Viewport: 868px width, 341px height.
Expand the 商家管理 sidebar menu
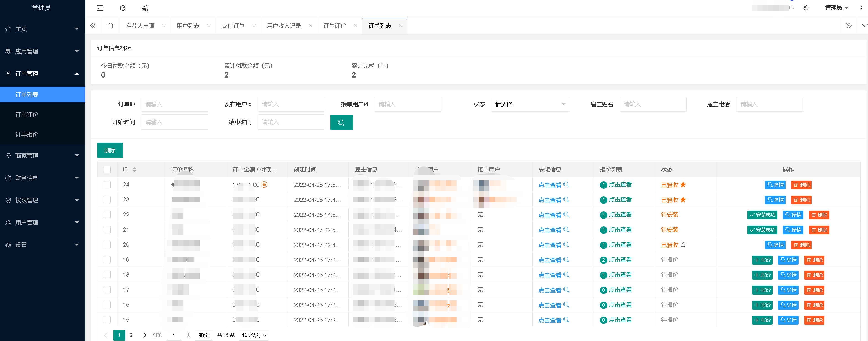tap(42, 155)
